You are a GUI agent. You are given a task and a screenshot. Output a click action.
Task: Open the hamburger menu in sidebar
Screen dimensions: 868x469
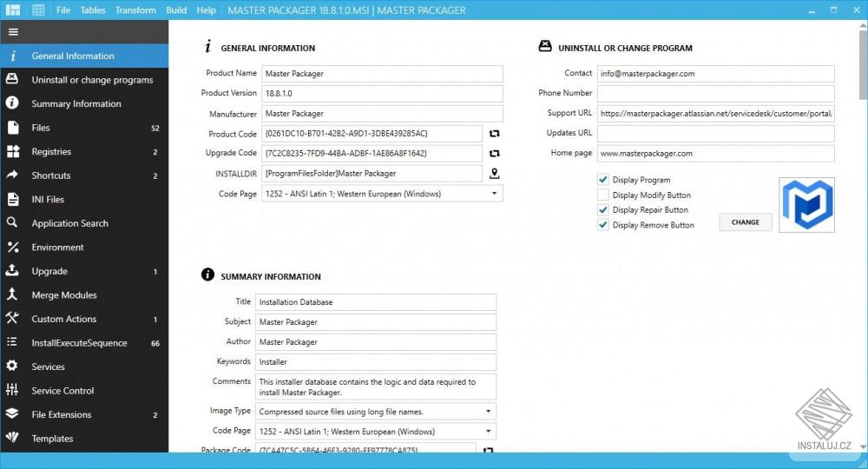tap(13, 32)
